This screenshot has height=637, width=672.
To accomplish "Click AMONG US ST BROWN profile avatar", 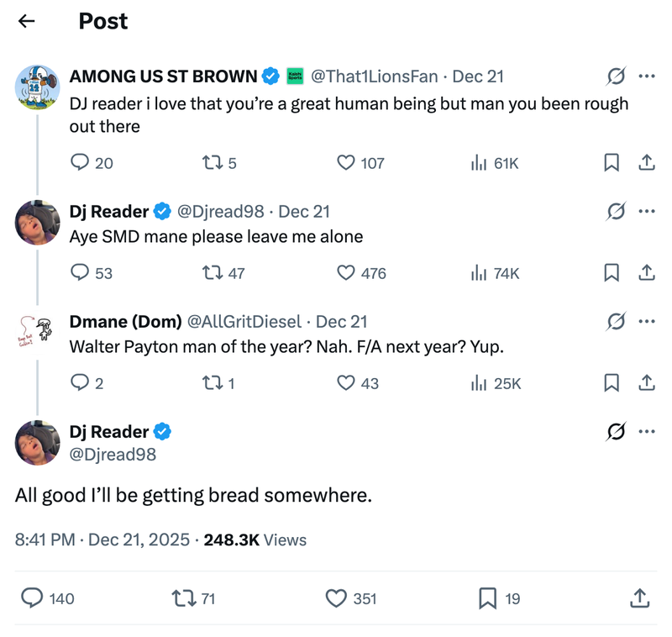I will click(37, 87).
